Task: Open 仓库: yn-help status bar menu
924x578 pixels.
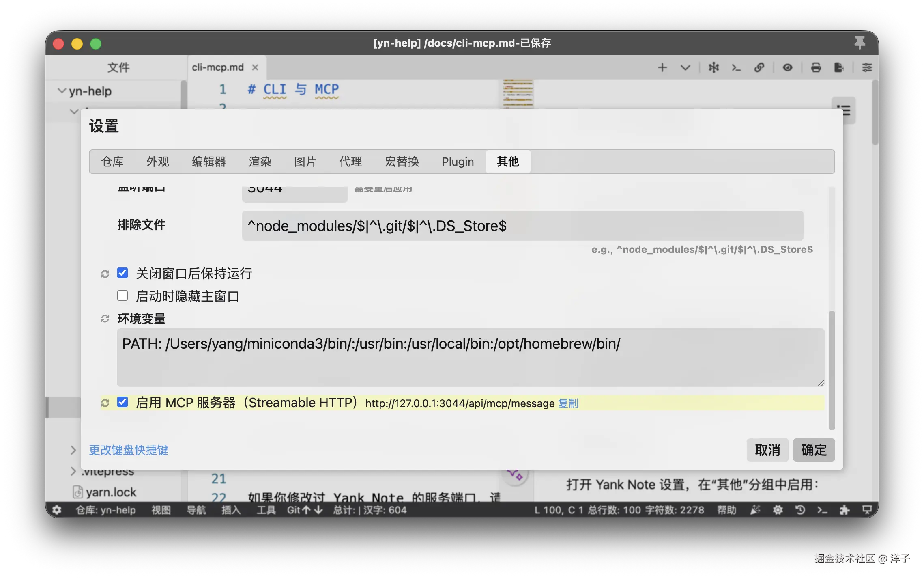Action: [x=105, y=510]
